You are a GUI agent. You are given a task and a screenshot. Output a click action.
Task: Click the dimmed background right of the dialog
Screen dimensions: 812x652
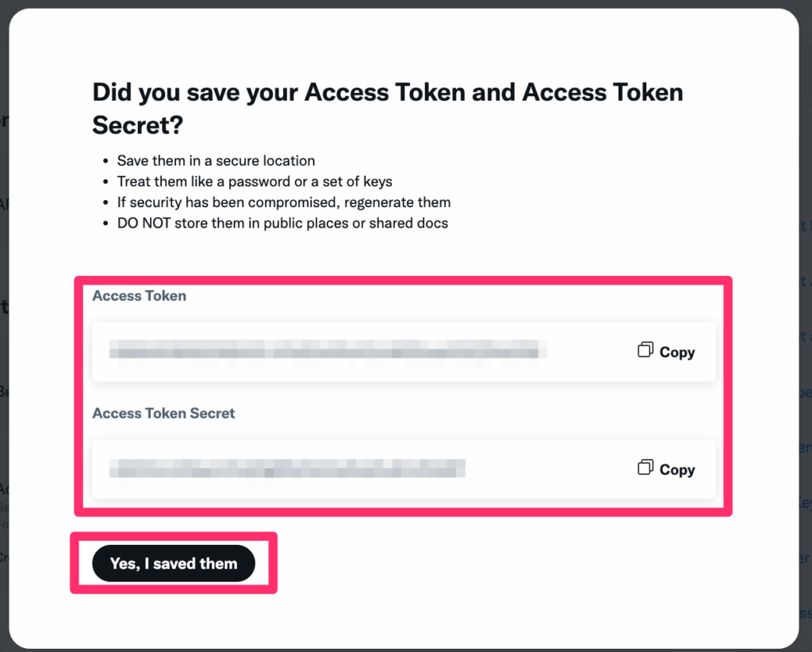click(x=806, y=332)
